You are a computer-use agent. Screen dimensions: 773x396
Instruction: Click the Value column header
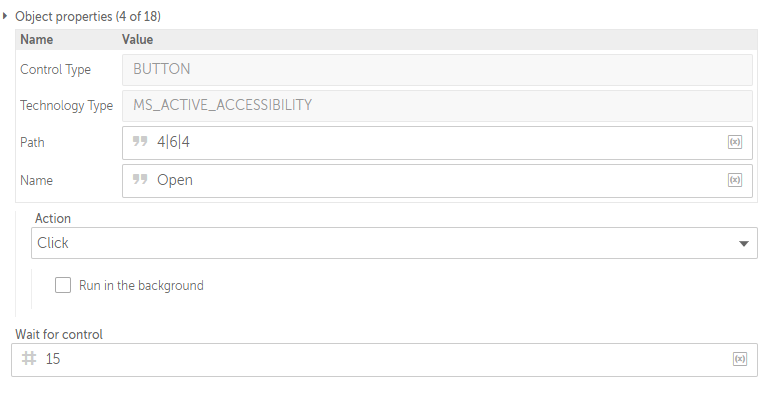click(138, 39)
